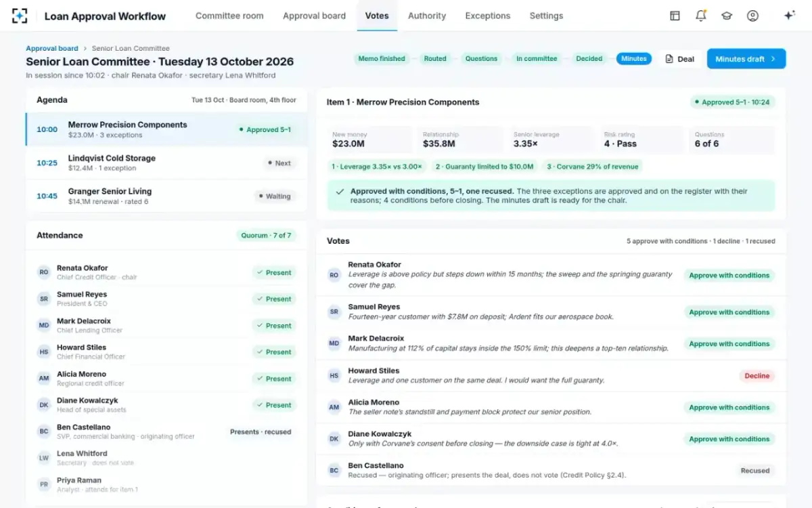812x508 pixels.
Task: Click Samuel Reyes' SR avatar in Attendance
Action: click(x=44, y=299)
